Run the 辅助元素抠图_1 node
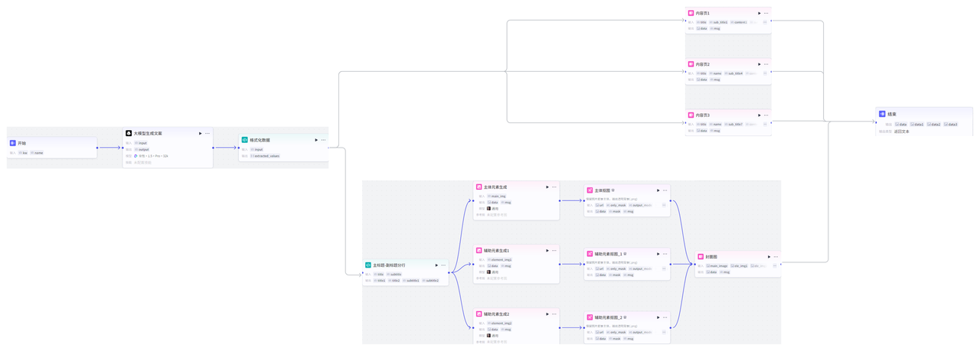This screenshot has width=980, height=351. click(658, 254)
